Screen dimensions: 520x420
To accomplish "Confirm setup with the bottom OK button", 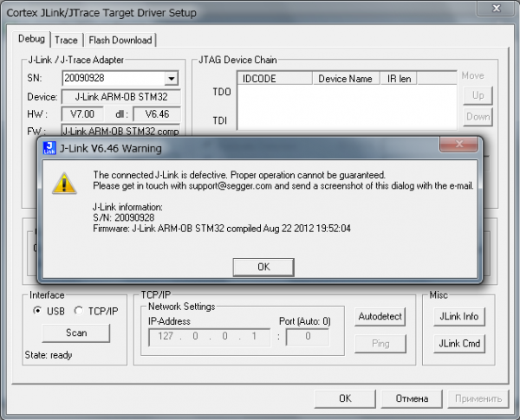I will tap(344, 398).
